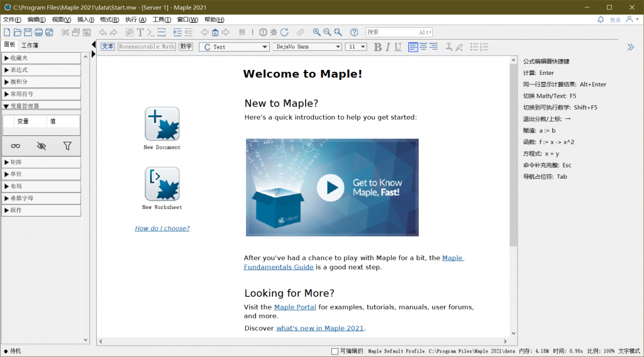Click the notification bell icon
This screenshot has width=644, height=357.
[x=601, y=20]
